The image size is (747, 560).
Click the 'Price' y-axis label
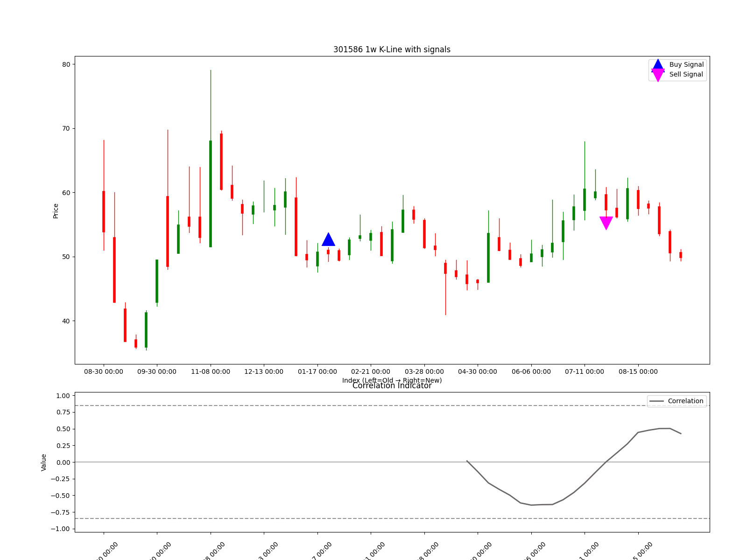click(56, 210)
